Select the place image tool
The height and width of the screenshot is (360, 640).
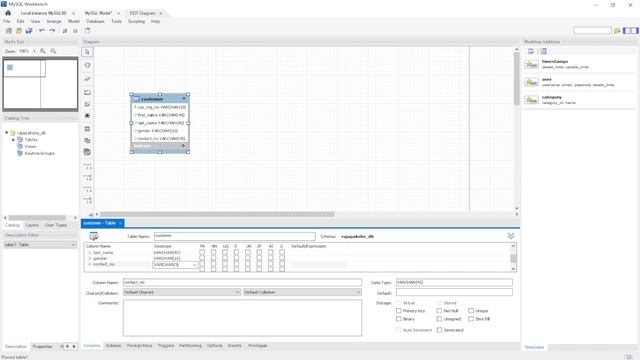point(87,116)
